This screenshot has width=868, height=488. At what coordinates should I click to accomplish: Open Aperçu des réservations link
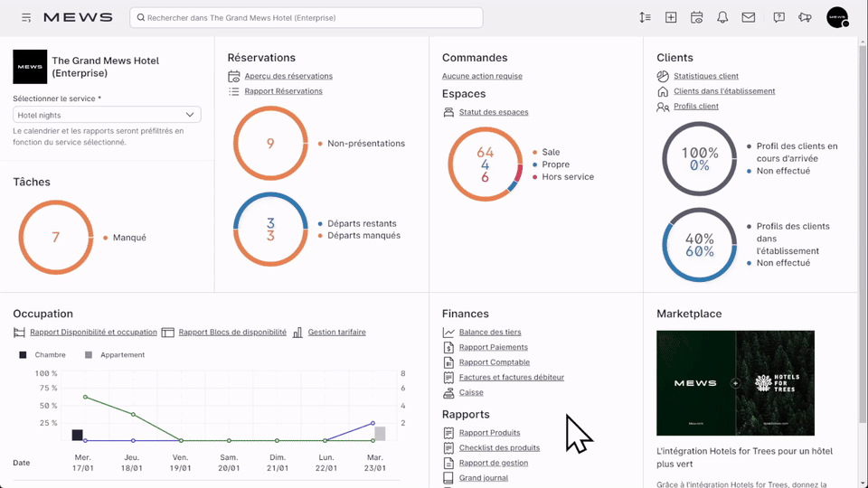point(288,76)
